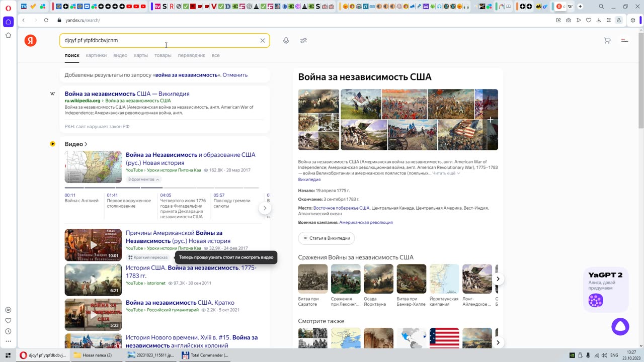
Task: Open the purple Home button in the sidebar
Action: coord(8,22)
